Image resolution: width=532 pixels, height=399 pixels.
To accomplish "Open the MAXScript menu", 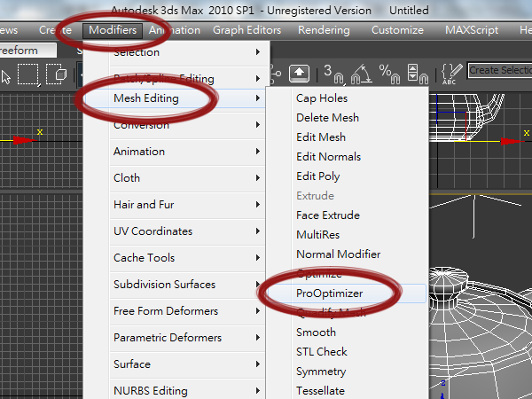I will [472, 30].
